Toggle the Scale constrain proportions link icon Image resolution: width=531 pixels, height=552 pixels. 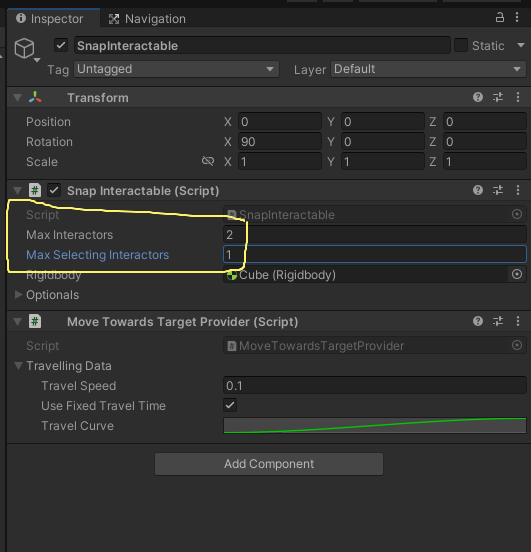[208, 161]
